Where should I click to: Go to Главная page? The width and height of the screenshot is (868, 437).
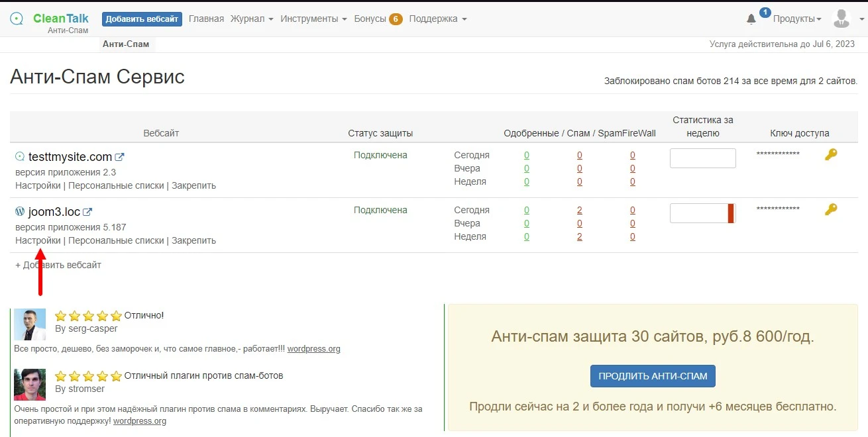pos(206,19)
